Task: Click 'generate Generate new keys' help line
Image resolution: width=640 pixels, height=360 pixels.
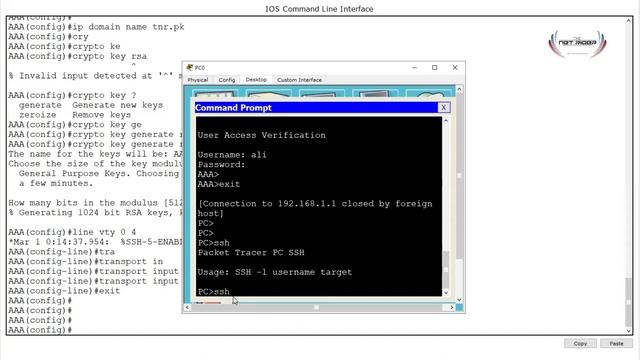Action: pyautogui.click(x=91, y=105)
